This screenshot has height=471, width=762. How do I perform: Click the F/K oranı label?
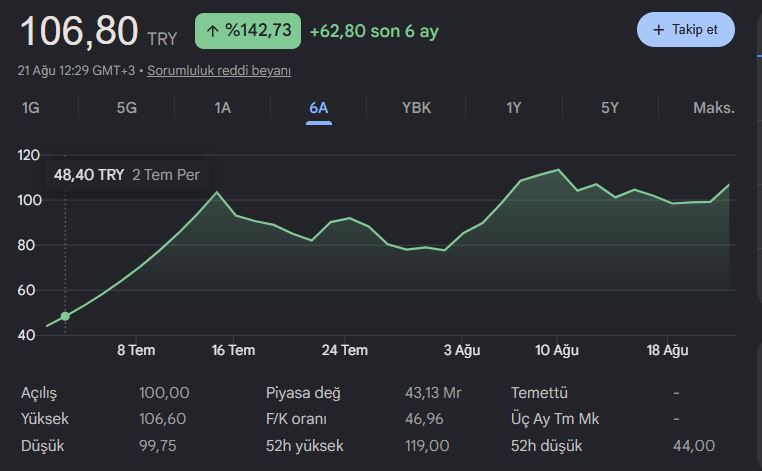click(296, 419)
